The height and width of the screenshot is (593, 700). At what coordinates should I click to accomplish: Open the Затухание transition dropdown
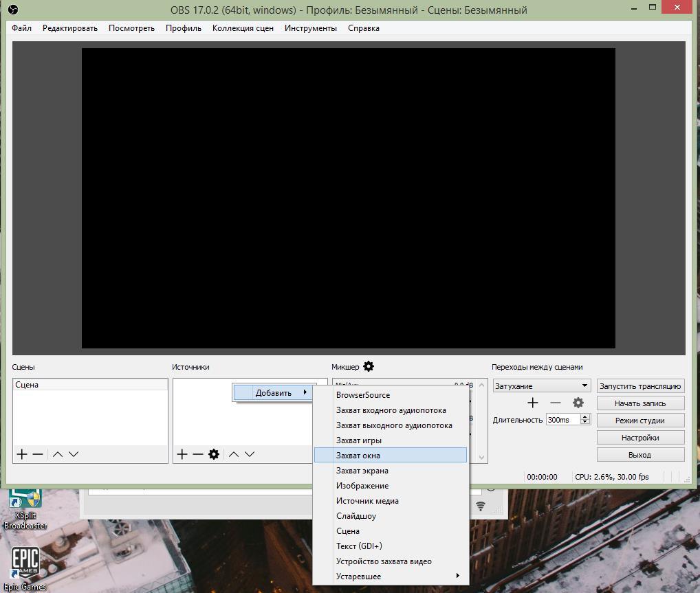point(541,386)
